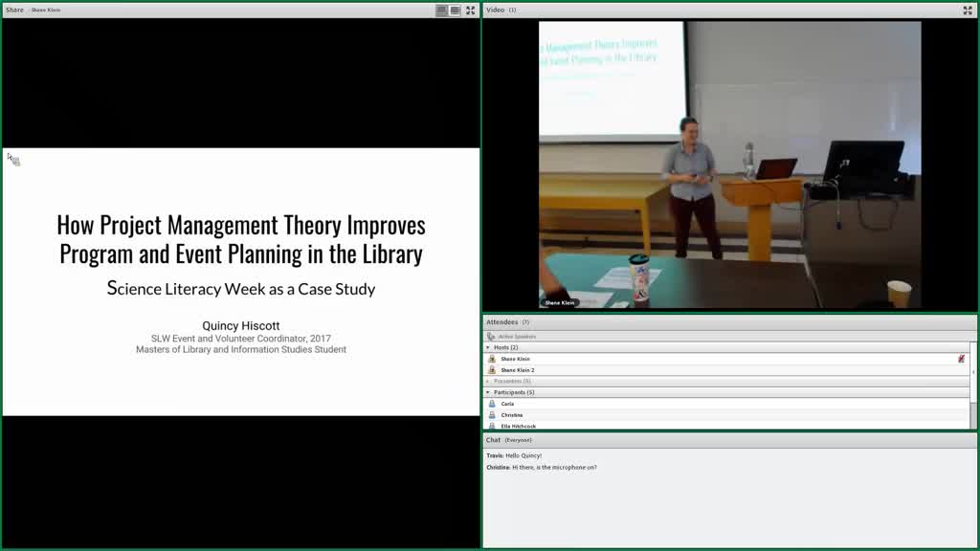The width and height of the screenshot is (980, 551).
Task: Click the Active Speakers icon
Action: pos(491,336)
